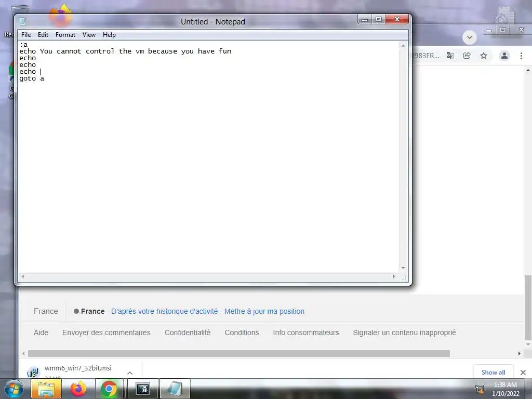Minimize the Chrome window

click(488, 30)
